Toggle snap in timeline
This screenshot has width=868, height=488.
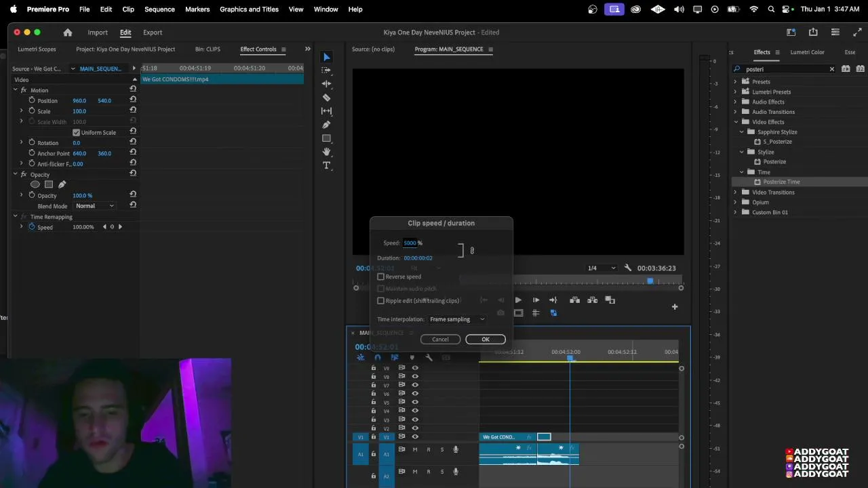(x=378, y=358)
